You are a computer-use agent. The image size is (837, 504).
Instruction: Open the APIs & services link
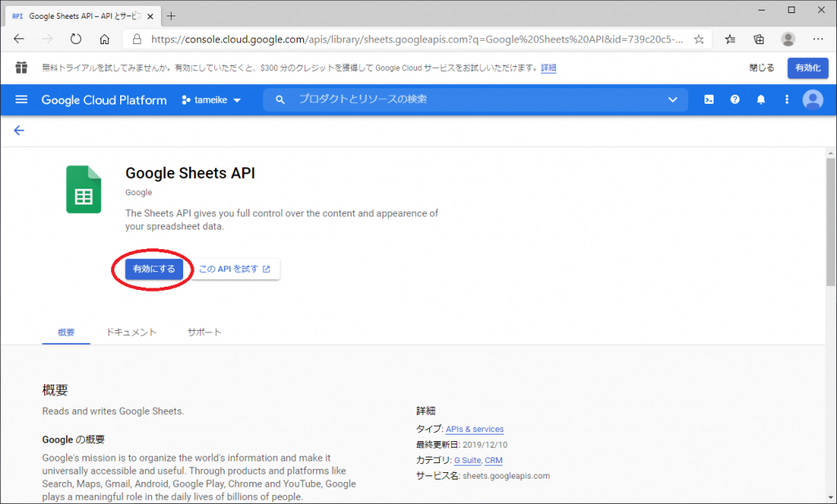point(474,429)
